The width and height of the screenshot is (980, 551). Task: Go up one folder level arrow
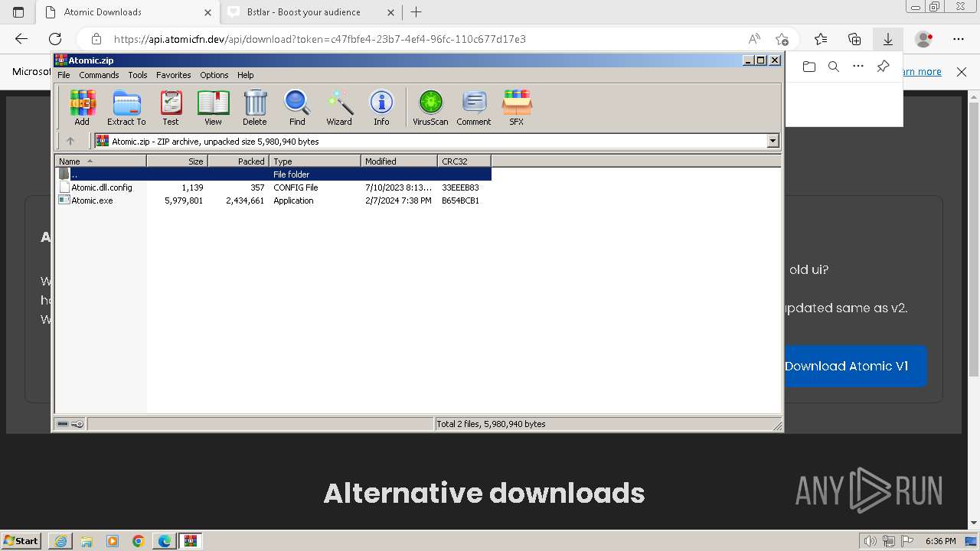pos(70,141)
